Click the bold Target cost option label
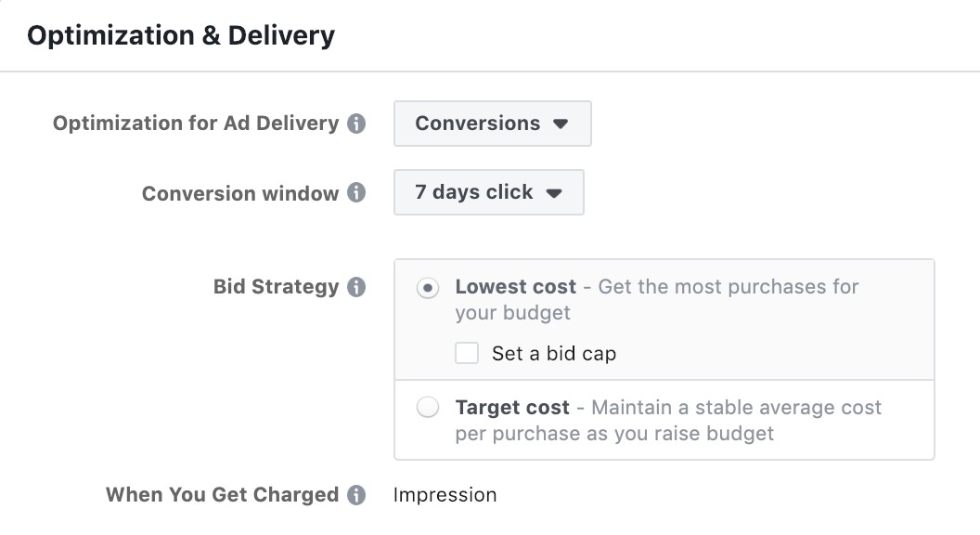The image size is (980, 535). [x=511, y=408]
